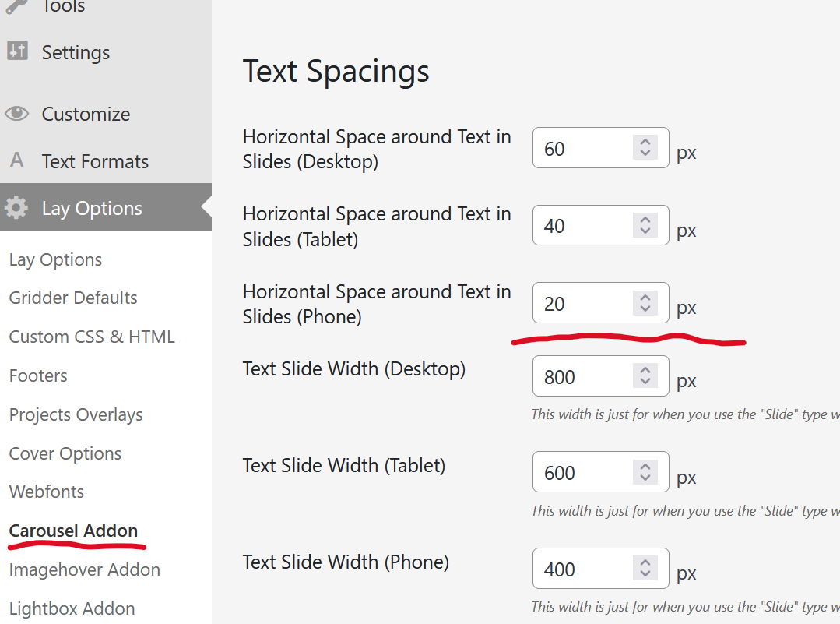Go to Gridder Defaults submenu
This screenshot has height=624, width=840.
[73, 298]
